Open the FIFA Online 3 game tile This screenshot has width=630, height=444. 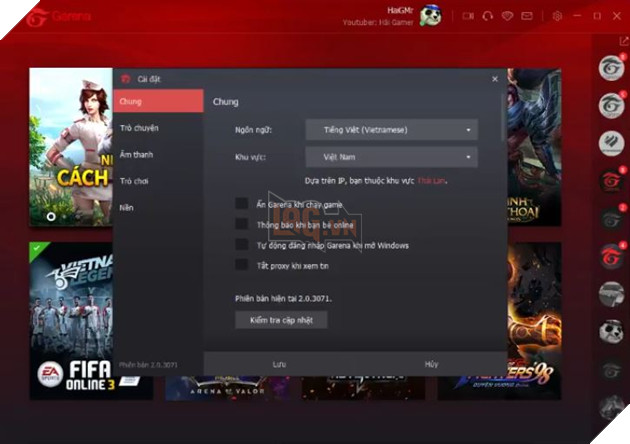71,321
